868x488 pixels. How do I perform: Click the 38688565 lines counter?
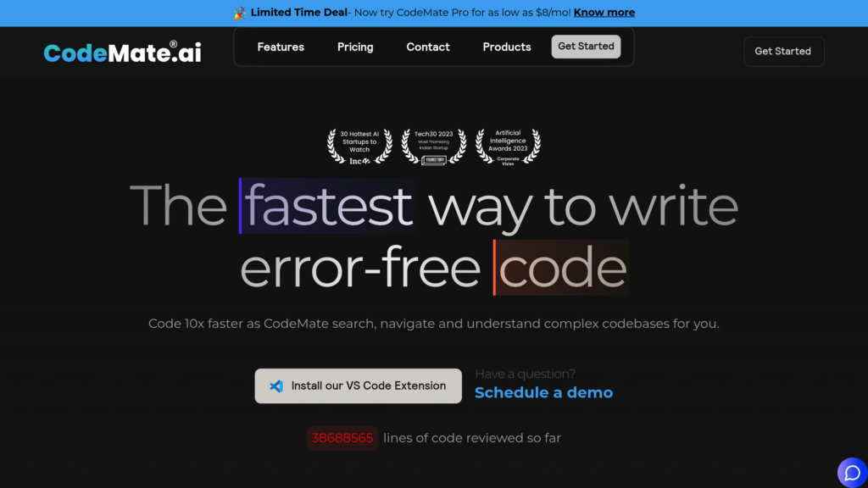pyautogui.click(x=342, y=438)
